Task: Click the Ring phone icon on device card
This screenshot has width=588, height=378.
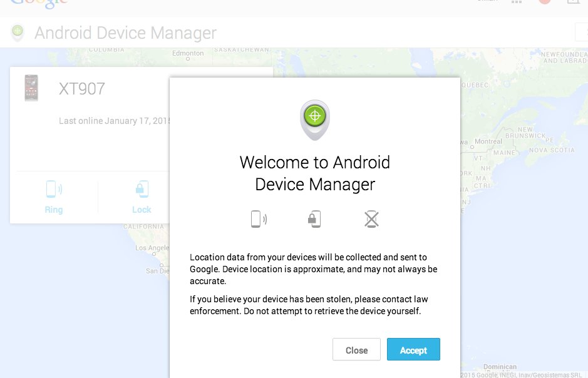Action: 54,189
